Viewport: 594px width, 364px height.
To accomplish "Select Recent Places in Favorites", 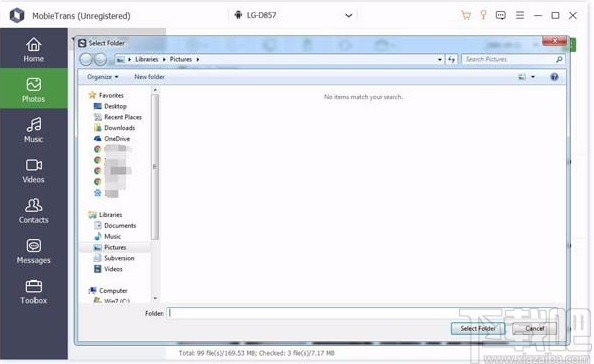I will (x=123, y=117).
